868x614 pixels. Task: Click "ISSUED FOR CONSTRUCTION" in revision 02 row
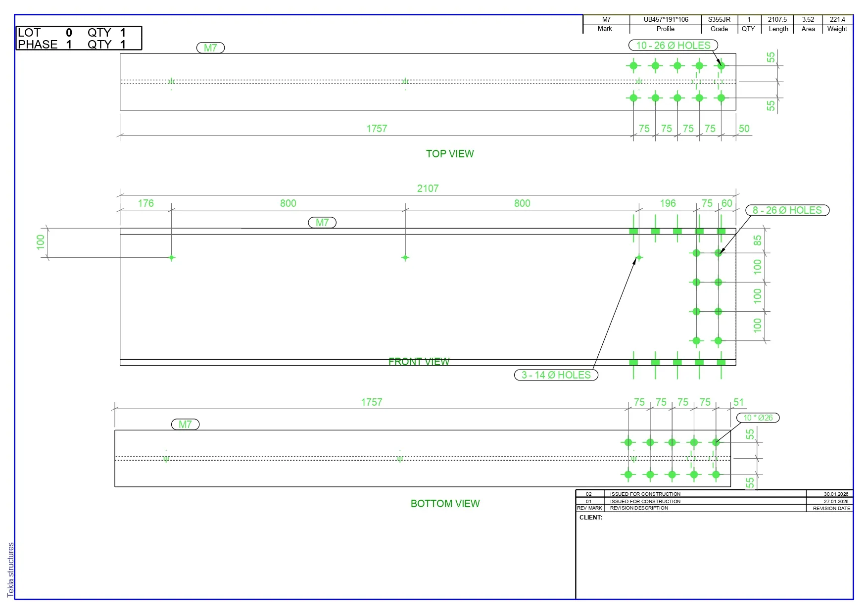pyautogui.click(x=645, y=494)
